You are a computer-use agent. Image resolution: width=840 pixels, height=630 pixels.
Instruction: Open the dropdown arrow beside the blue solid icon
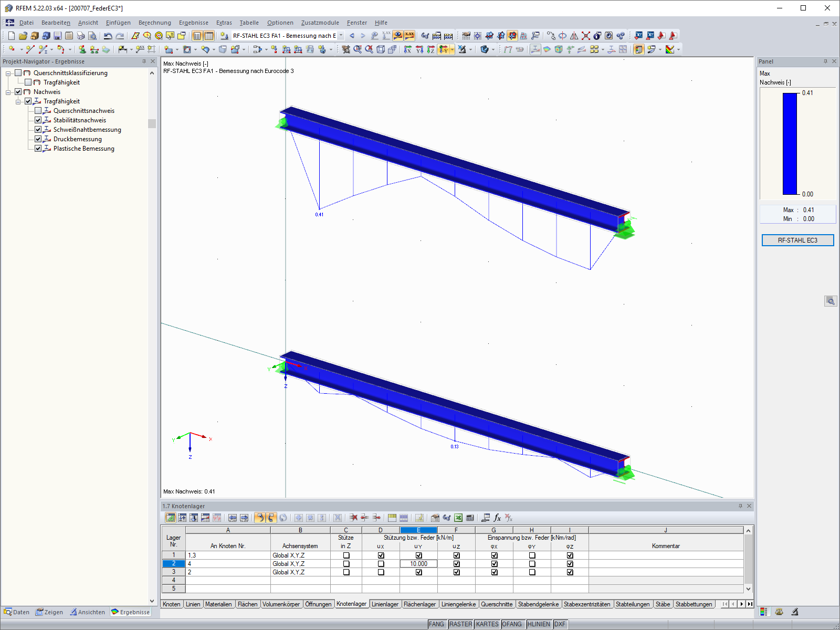click(493, 49)
